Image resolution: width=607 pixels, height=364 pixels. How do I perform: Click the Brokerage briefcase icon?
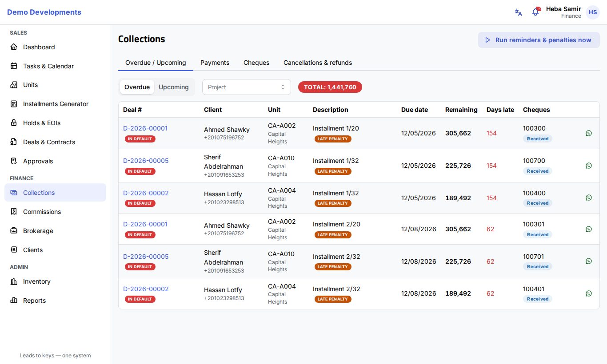coord(14,231)
